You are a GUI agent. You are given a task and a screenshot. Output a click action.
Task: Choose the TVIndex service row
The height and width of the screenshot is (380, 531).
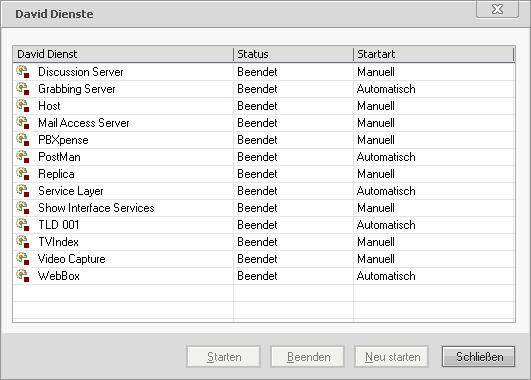(264, 242)
